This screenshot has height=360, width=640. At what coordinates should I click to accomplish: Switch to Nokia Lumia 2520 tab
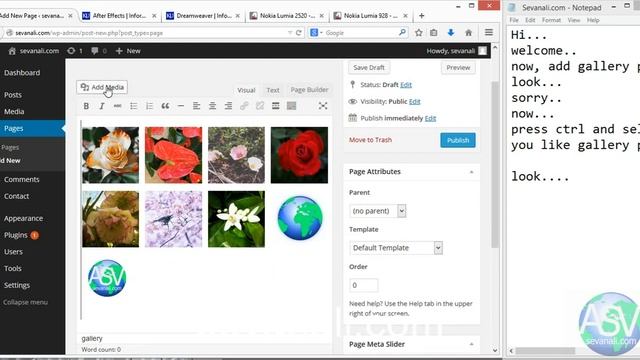(x=287, y=16)
